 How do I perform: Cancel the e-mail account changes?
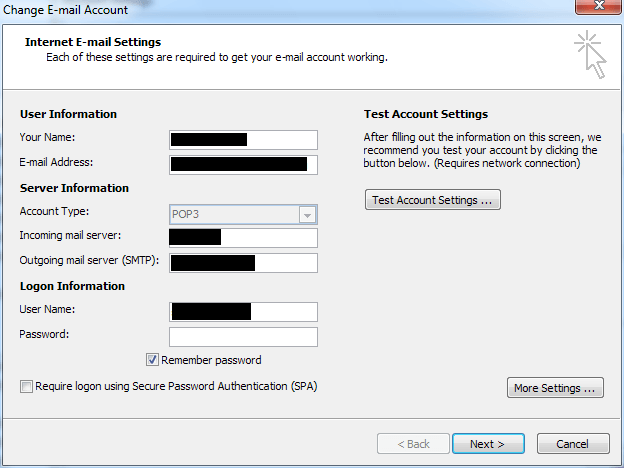click(572, 444)
